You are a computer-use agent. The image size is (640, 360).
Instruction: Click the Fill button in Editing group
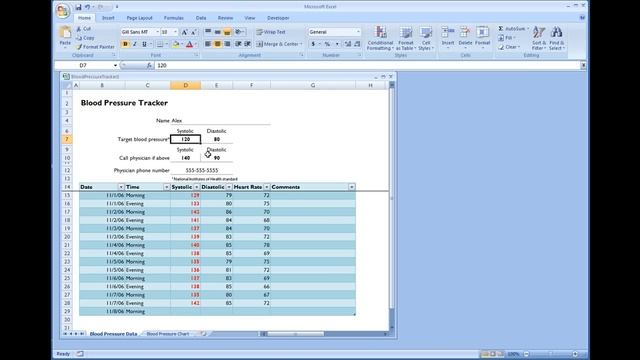click(506, 38)
